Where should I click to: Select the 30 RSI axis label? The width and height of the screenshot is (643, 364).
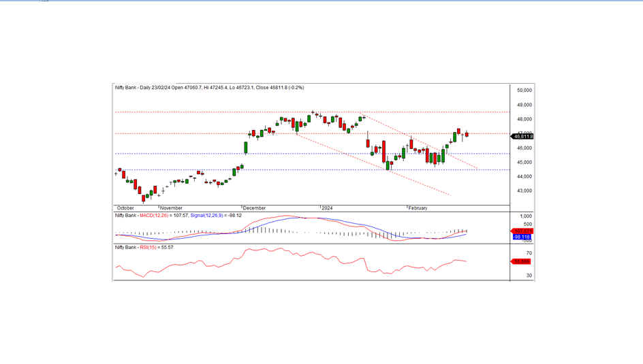529,276
